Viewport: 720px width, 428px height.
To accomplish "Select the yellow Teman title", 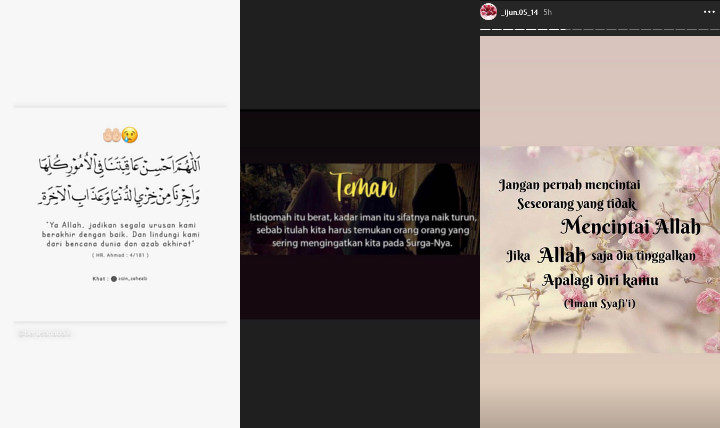I will 363,187.
